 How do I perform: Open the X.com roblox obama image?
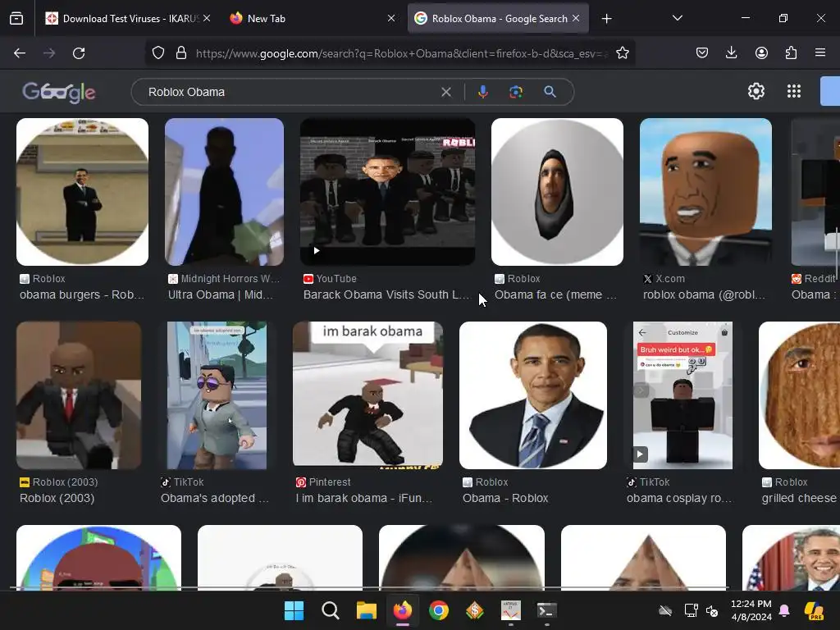coord(705,192)
